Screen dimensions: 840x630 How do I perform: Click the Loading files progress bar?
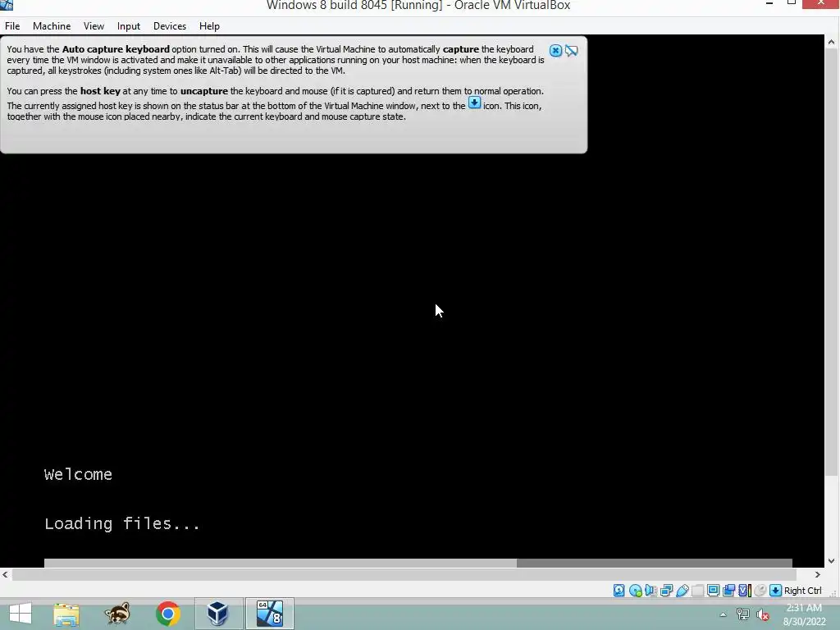[x=418, y=563]
